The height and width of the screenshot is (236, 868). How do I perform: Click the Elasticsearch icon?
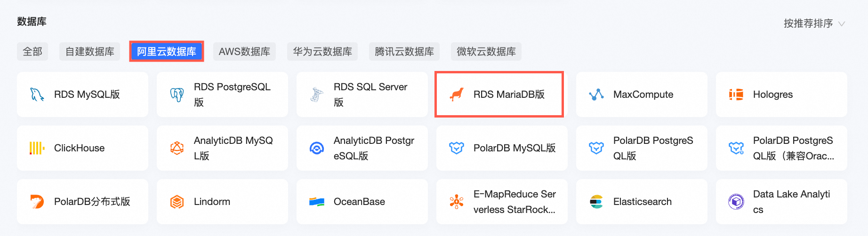[596, 202]
